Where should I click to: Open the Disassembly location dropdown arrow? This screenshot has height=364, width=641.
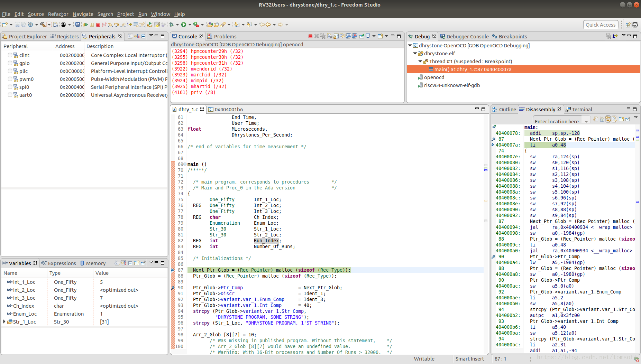coord(586,121)
